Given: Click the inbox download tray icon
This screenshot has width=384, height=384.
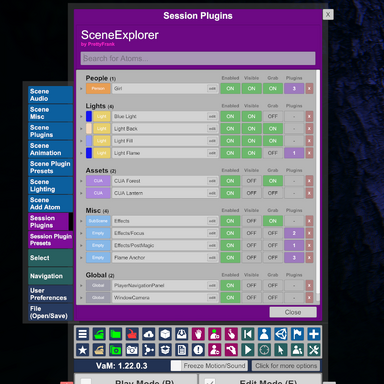Looking at the screenshot, I should [182, 334].
